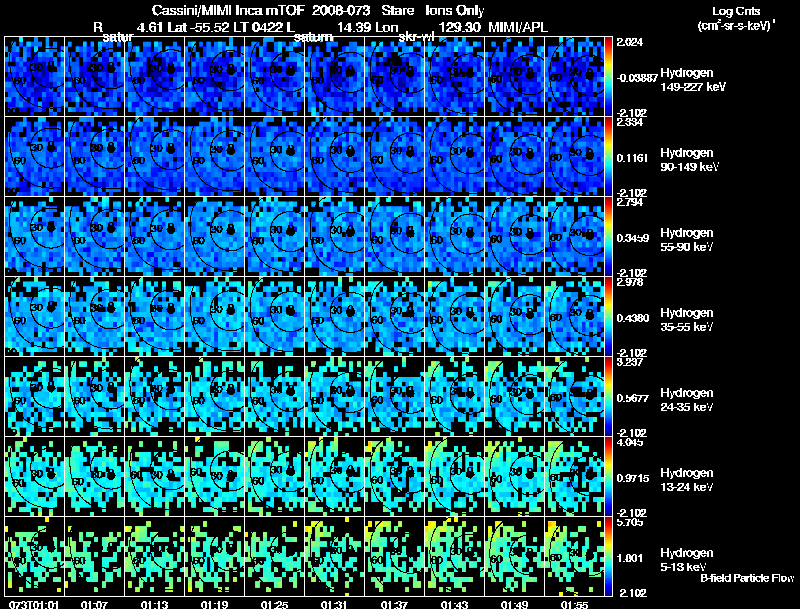Open the 5-13 keV image panel at 01:07
This screenshot has width=800, height=609.
pos(94,556)
